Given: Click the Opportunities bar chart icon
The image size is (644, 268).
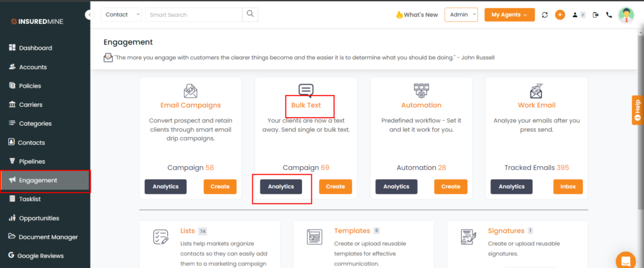Looking at the screenshot, I should coord(12,218).
